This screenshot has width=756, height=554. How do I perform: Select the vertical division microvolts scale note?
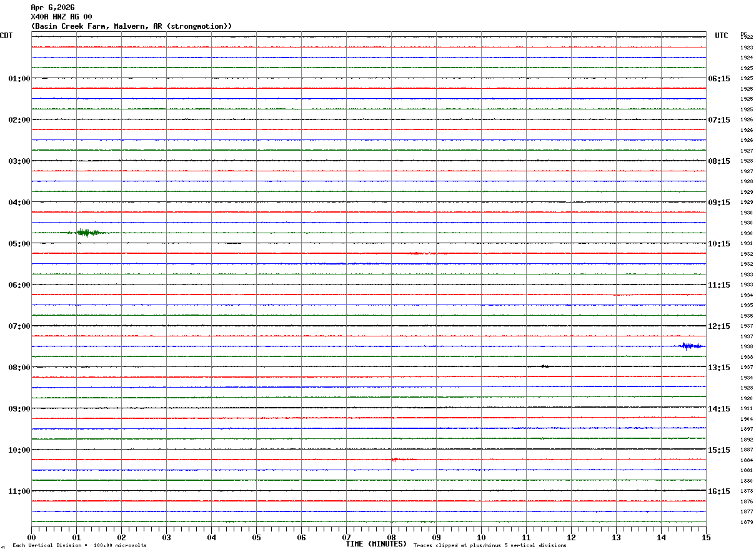(79, 546)
